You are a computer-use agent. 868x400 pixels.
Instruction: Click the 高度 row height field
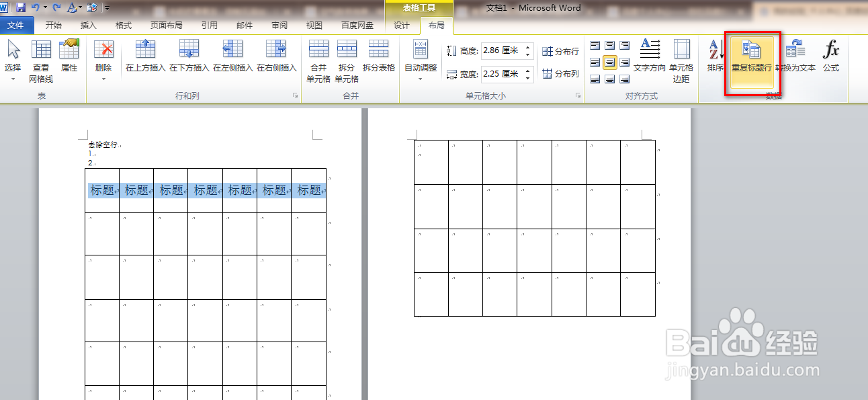point(501,51)
